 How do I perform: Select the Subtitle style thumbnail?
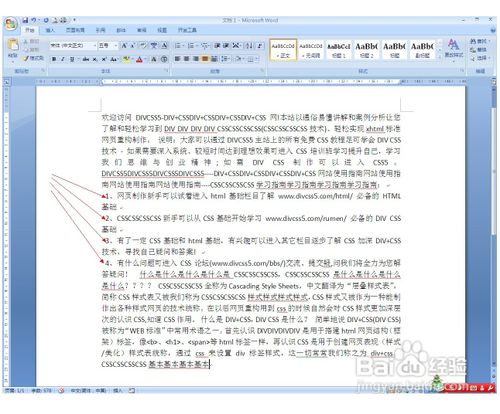422,50
